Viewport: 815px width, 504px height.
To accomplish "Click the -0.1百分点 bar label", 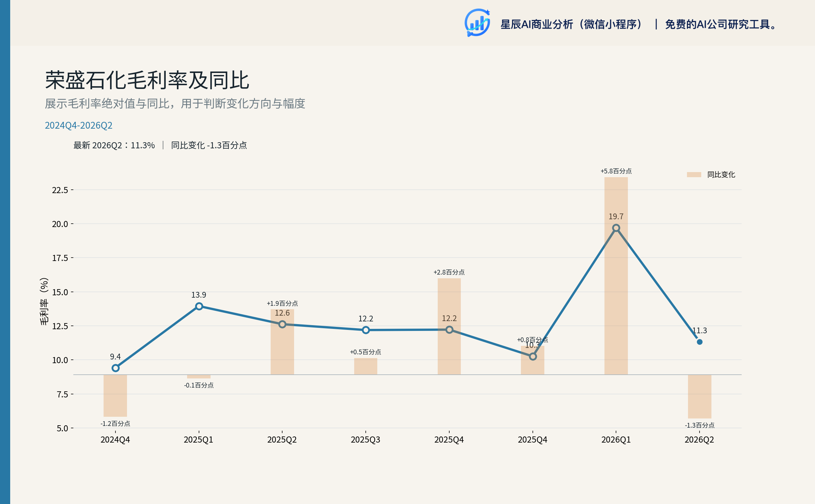I will [199, 385].
